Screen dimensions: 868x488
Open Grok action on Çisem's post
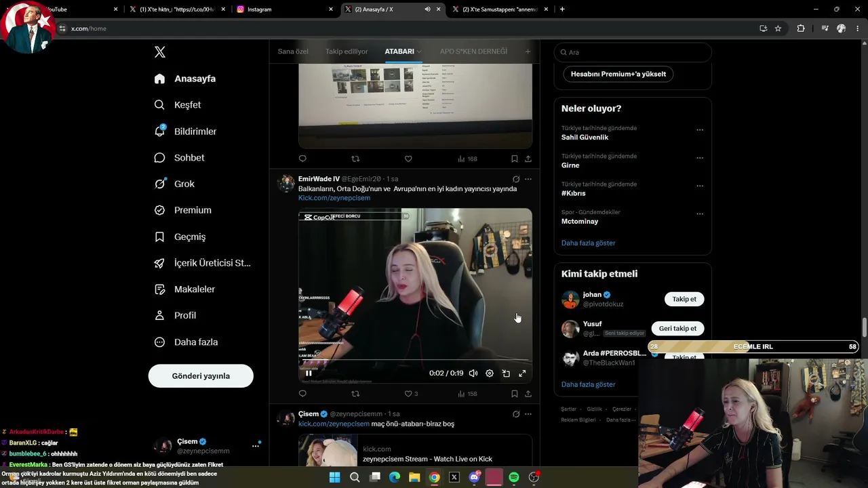pyautogui.click(x=516, y=414)
